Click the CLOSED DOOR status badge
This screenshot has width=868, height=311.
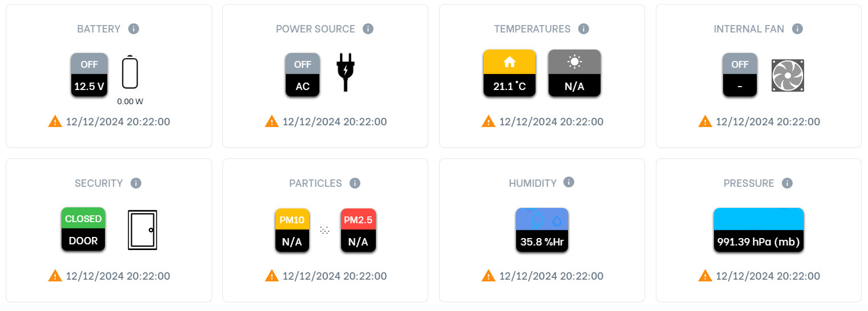(x=83, y=230)
